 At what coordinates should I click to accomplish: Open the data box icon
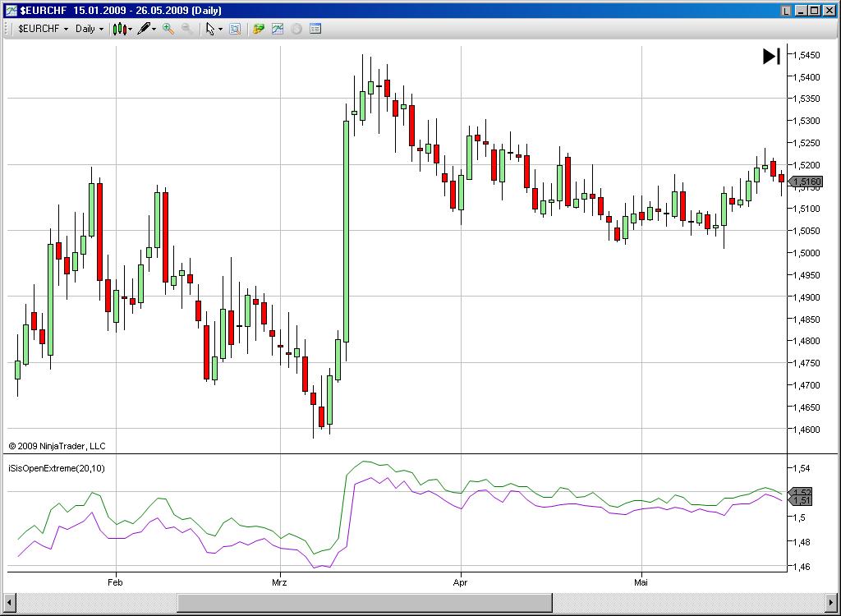235,29
